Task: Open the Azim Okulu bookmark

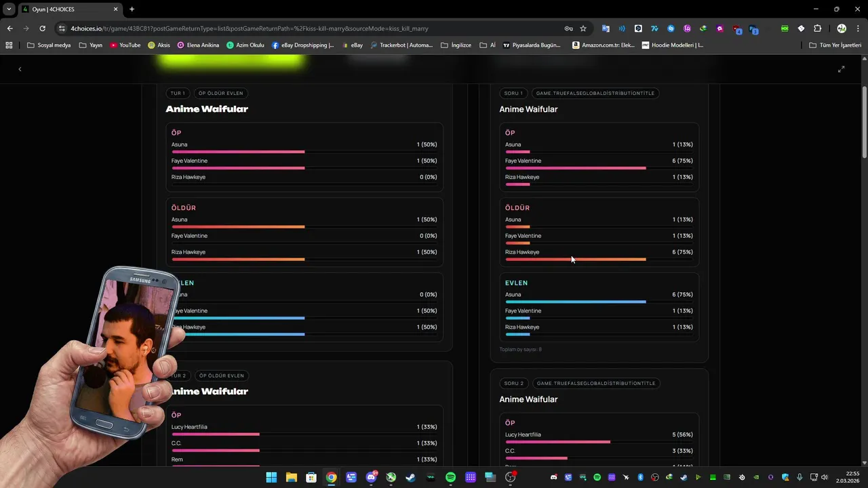Action: tap(245, 45)
